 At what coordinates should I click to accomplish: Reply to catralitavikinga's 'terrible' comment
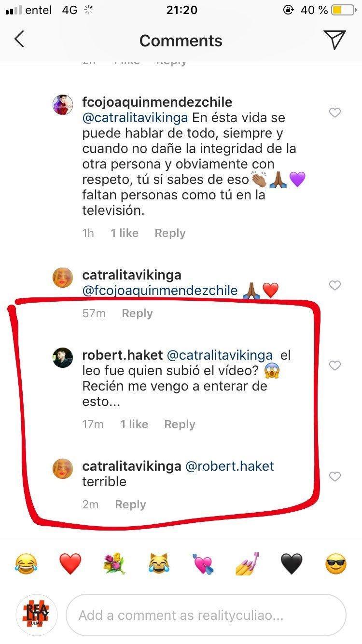point(130,504)
